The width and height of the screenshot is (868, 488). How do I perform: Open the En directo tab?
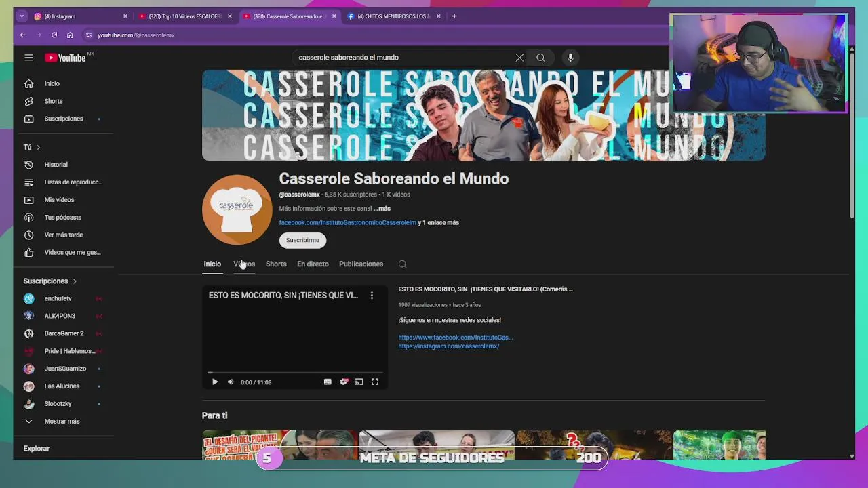313,264
